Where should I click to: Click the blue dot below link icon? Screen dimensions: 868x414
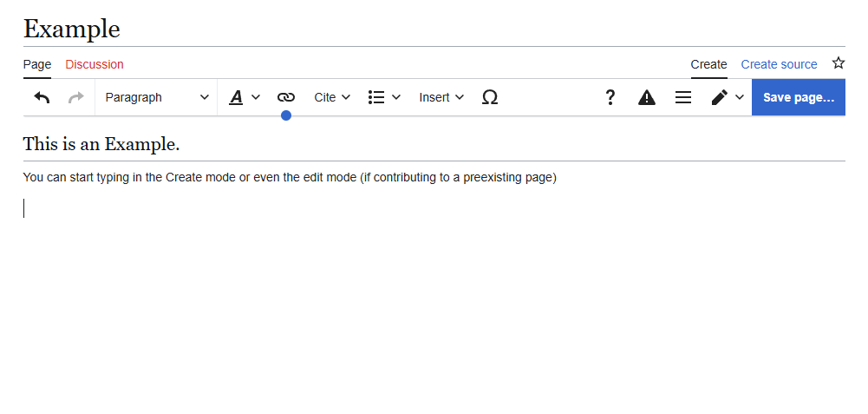(x=286, y=115)
